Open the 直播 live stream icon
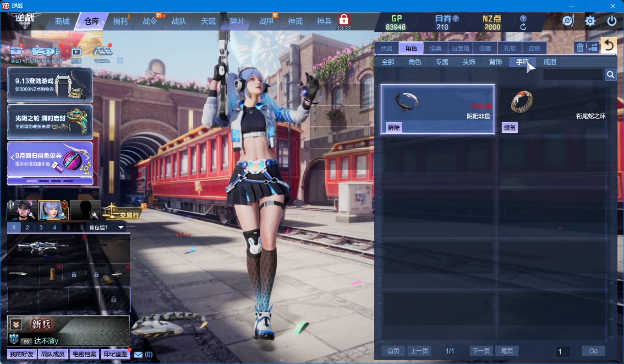The image size is (624, 364). [76, 54]
